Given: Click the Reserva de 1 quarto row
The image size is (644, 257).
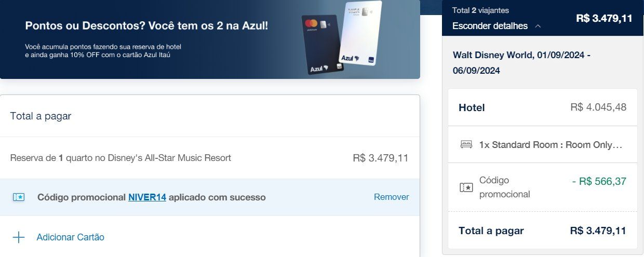Looking at the screenshot, I should tap(210, 158).
